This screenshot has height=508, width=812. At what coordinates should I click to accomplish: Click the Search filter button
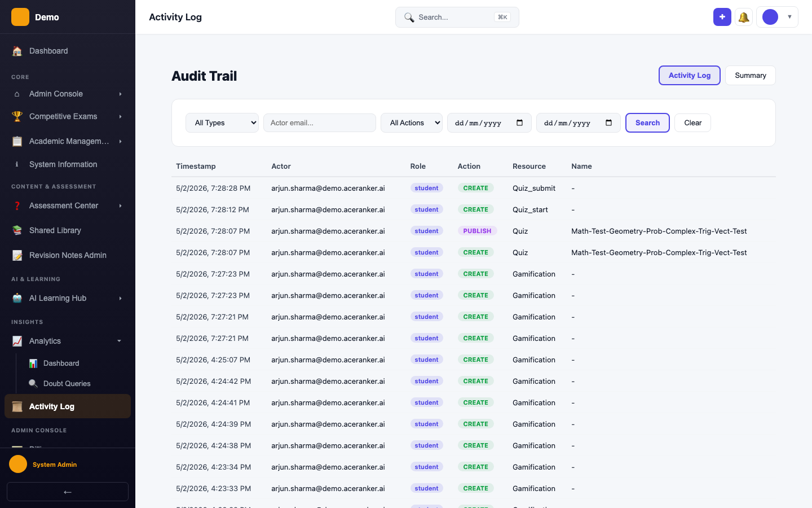pos(647,123)
